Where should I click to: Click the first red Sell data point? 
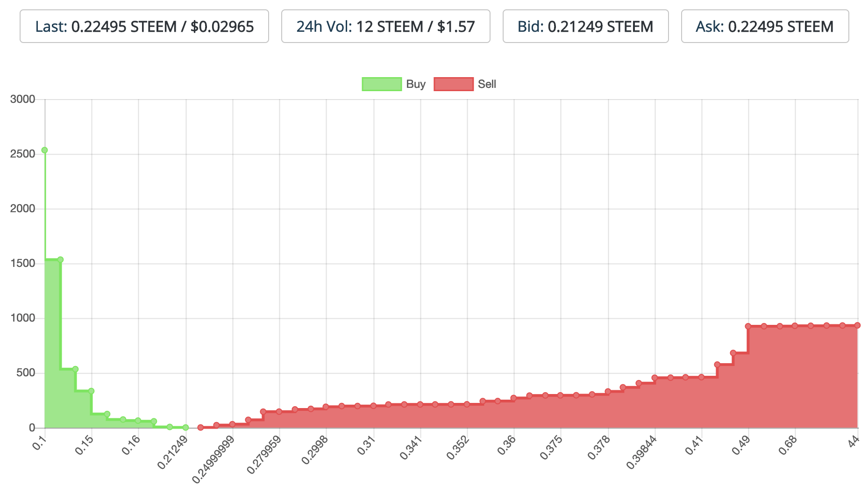click(200, 427)
